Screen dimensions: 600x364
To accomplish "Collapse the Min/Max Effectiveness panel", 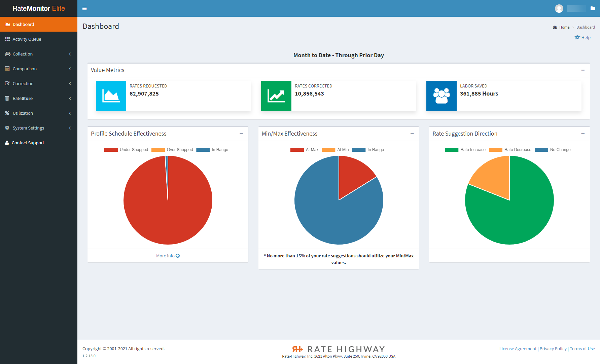I will pos(412,134).
